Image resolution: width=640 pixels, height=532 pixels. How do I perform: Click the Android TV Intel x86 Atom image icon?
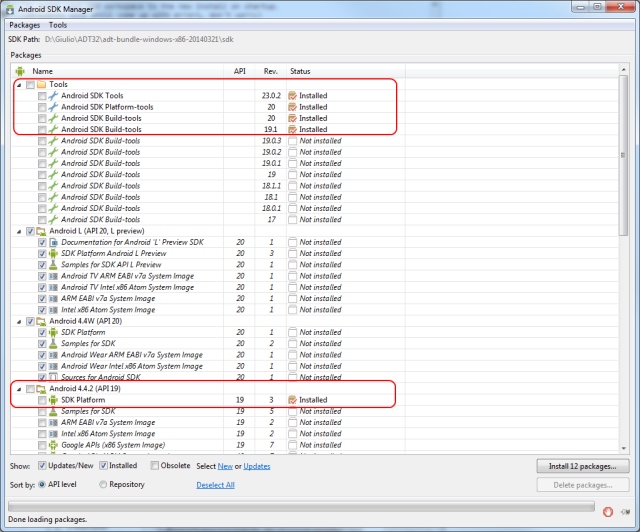[53, 287]
